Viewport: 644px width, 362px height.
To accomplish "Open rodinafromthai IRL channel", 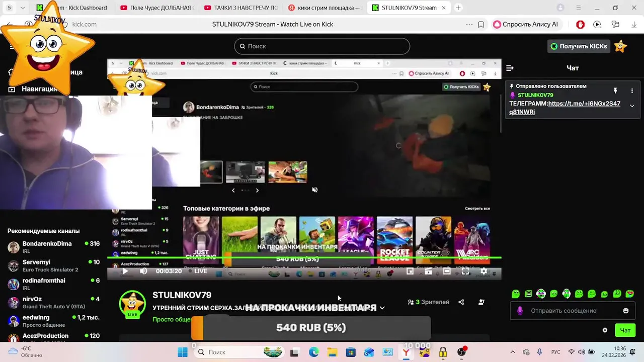I will (x=53, y=284).
